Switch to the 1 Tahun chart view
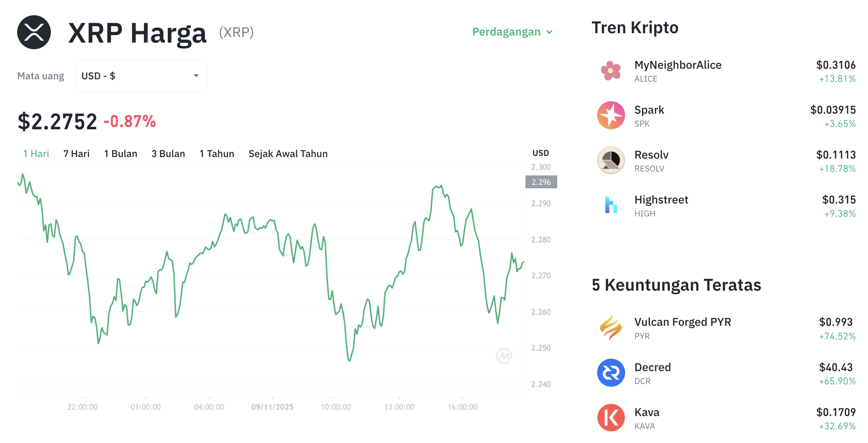This screenshot has width=868, height=443. tap(217, 154)
